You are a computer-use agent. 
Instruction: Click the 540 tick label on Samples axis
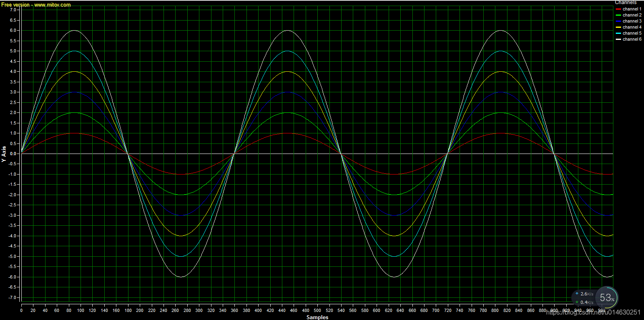point(341,310)
